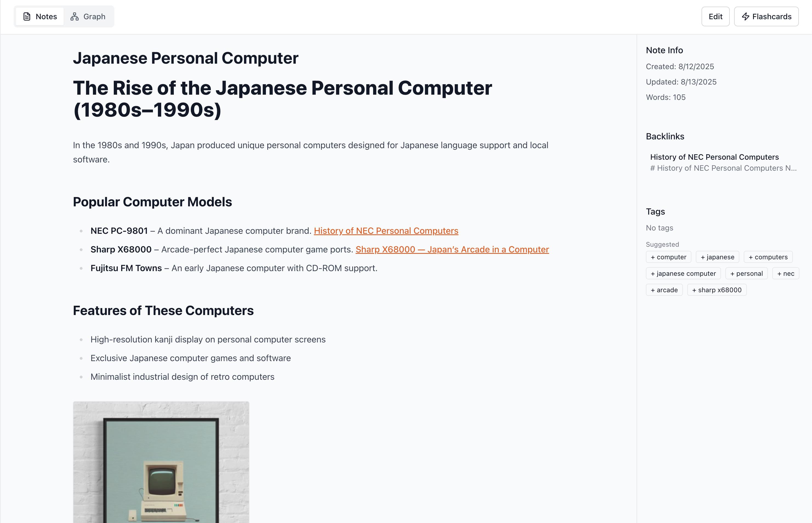Click the Notes document icon
Viewport: 812px width, 523px height.
click(27, 17)
